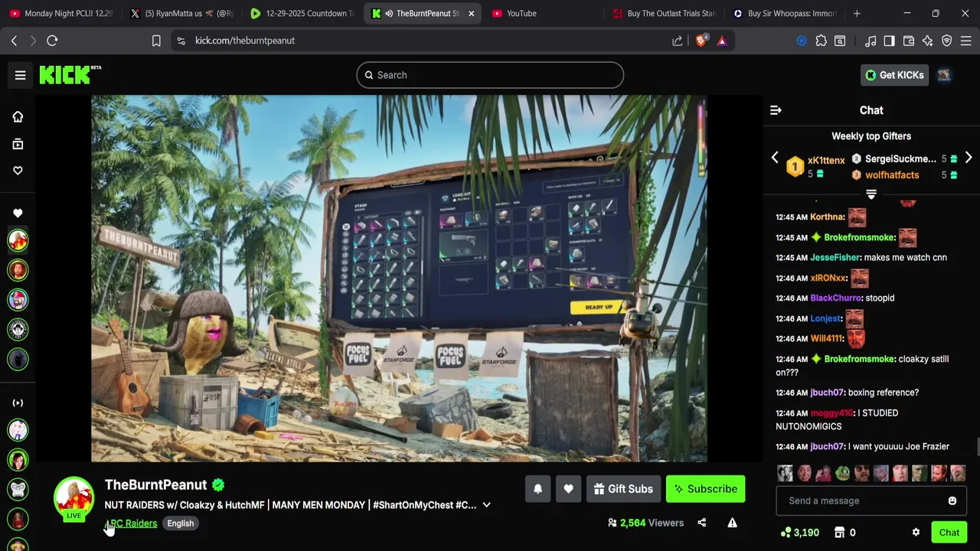Select the English language tag

point(181,523)
